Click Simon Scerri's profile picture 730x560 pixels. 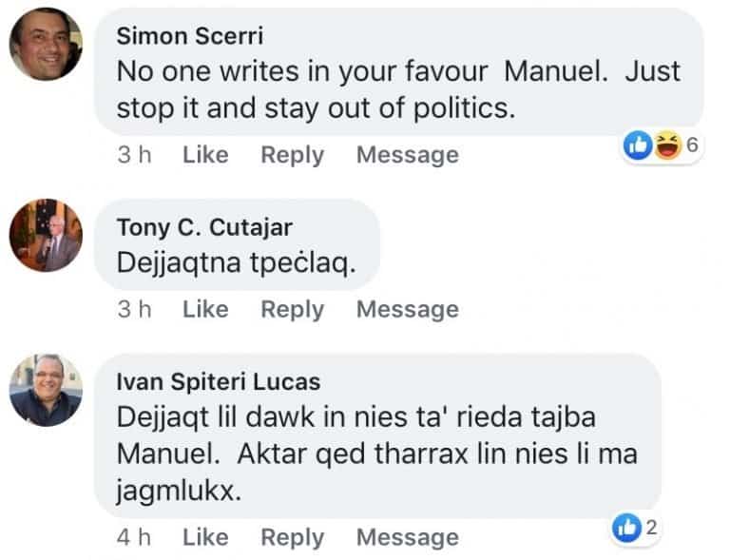point(46,45)
